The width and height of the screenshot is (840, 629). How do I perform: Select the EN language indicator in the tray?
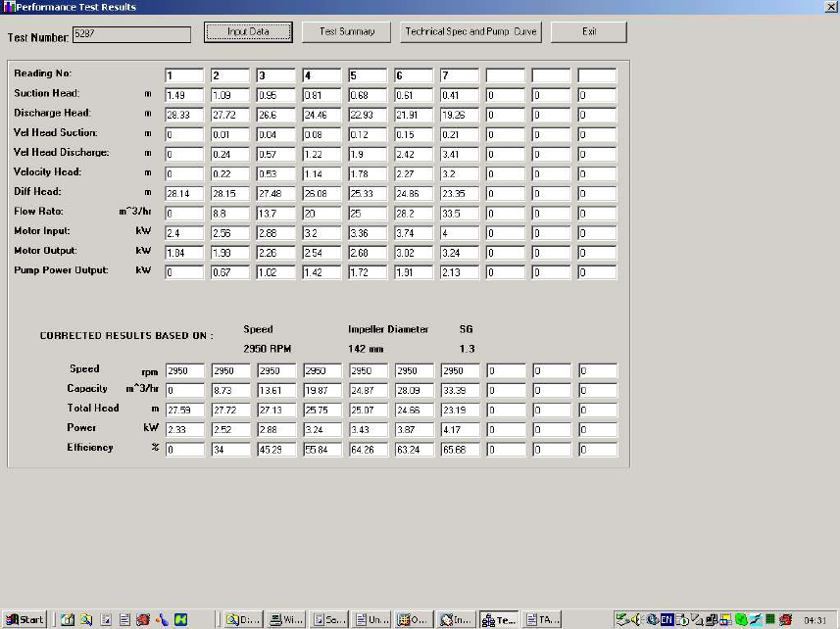[667, 618]
